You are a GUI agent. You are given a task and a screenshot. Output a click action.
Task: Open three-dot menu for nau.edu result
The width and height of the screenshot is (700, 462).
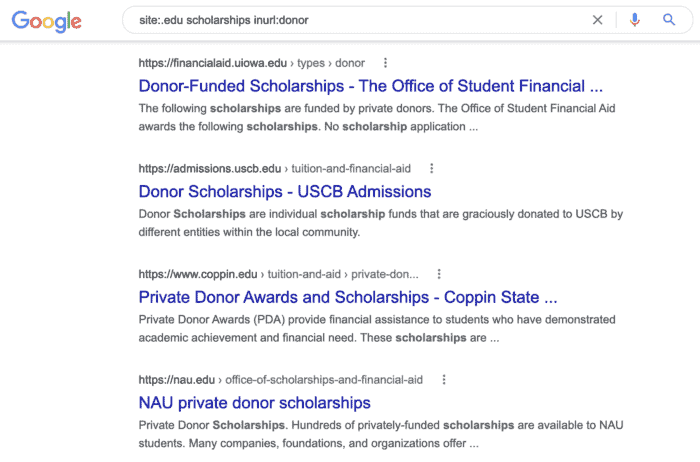click(444, 379)
